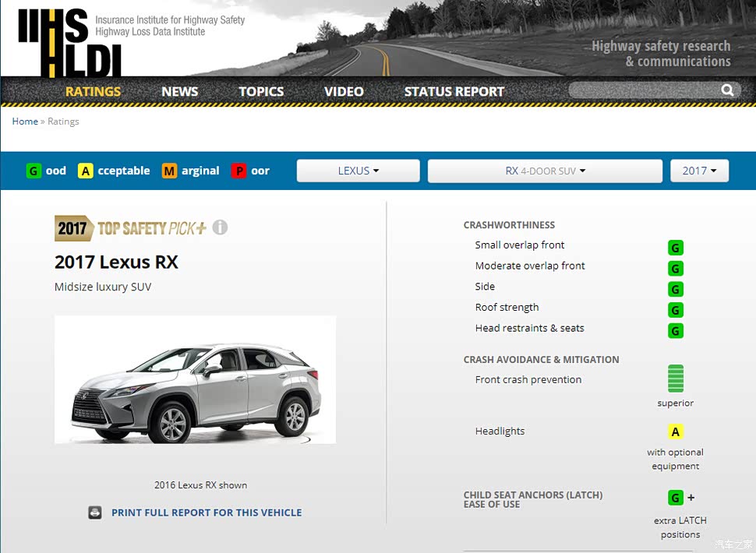Click the 2017 Top Safety Pick+ badge

(130, 228)
